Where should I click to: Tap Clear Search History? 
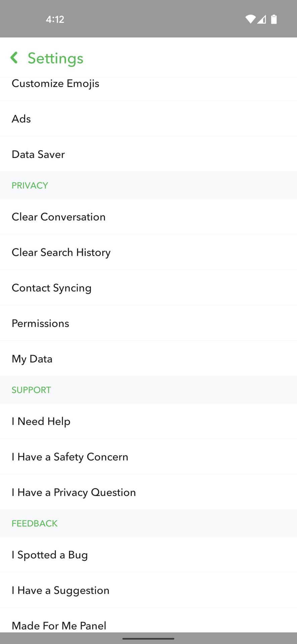click(x=61, y=252)
